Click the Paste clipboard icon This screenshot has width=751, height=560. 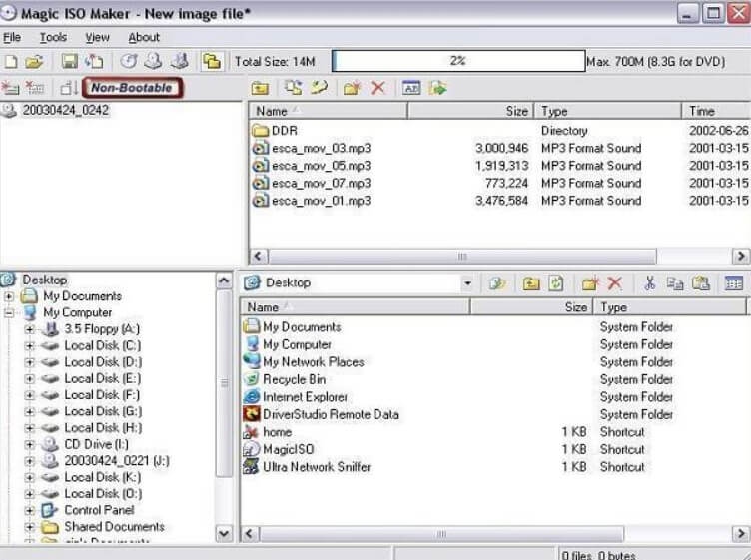pyautogui.click(x=701, y=283)
